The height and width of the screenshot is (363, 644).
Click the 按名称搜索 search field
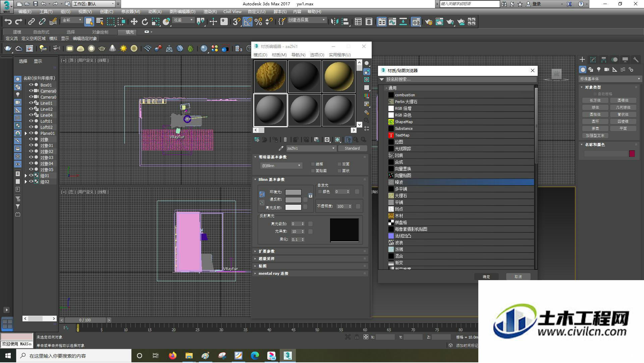pos(461,80)
